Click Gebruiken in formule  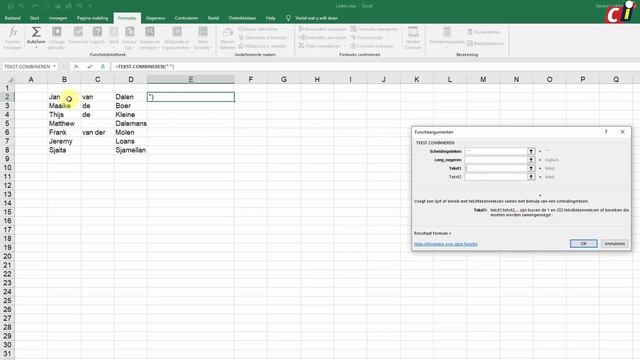pos(263,38)
